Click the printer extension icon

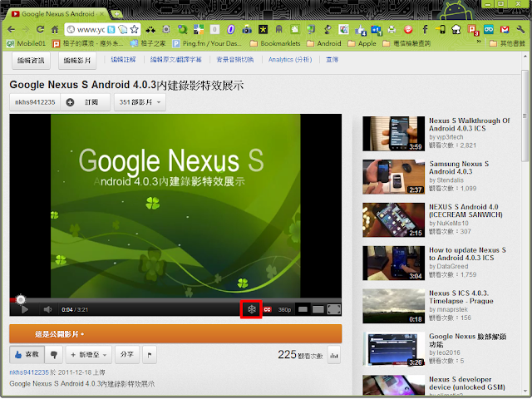[x=392, y=30]
